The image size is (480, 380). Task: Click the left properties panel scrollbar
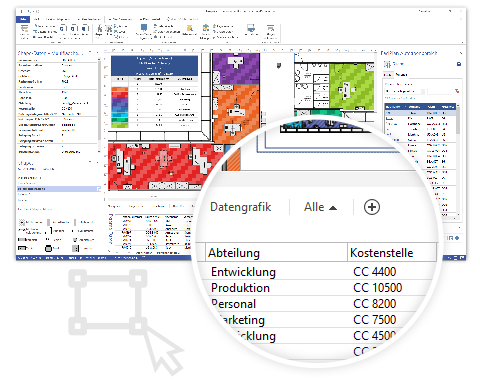click(99, 100)
